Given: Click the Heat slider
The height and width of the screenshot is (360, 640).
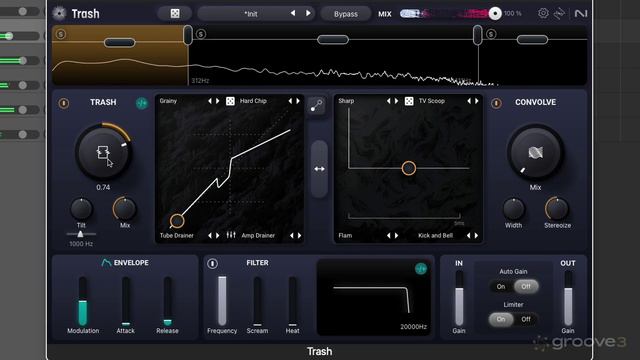Looking at the screenshot, I should click(x=292, y=301).
